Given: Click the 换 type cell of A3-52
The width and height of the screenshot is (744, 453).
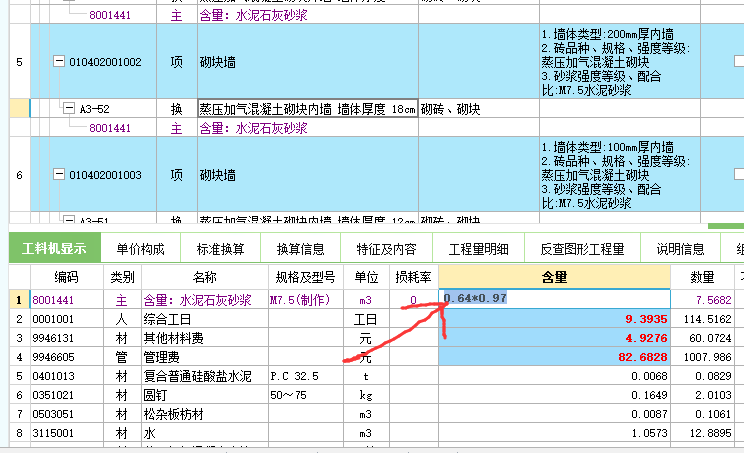Looking at the screenshot, I should [x=177, y=109].
